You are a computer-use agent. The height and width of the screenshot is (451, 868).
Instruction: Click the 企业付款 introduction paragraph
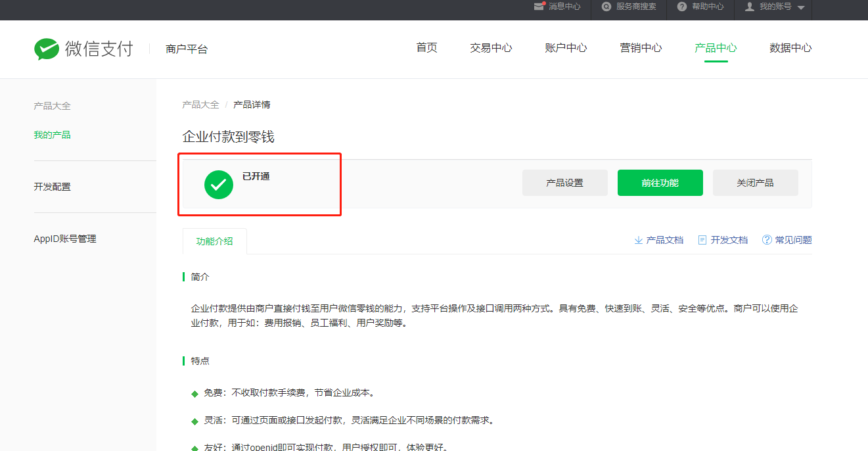(x=494, y=316)
